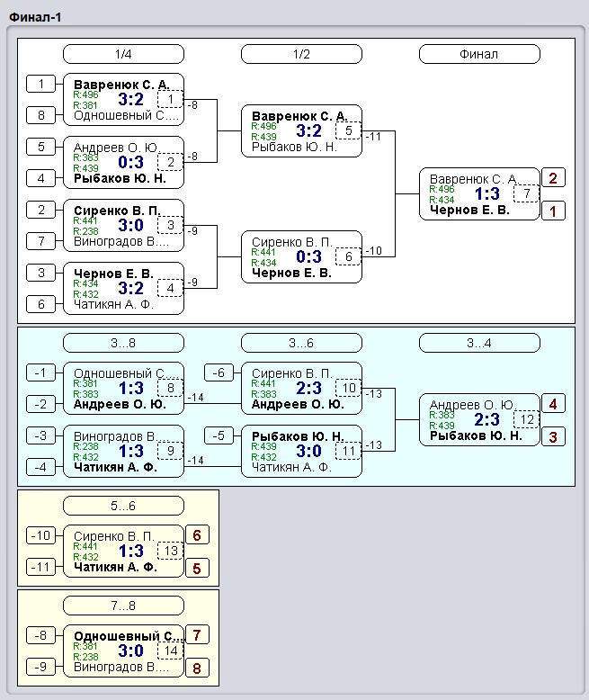Click seed box 7 in quarterfinals

point(41,241)
